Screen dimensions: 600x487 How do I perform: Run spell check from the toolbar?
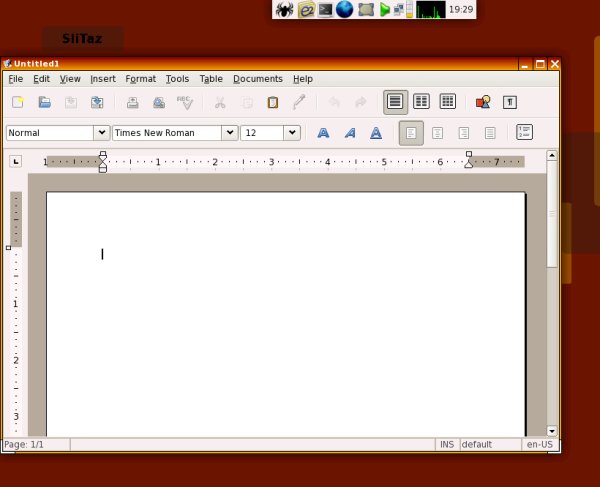pos(184,102)
